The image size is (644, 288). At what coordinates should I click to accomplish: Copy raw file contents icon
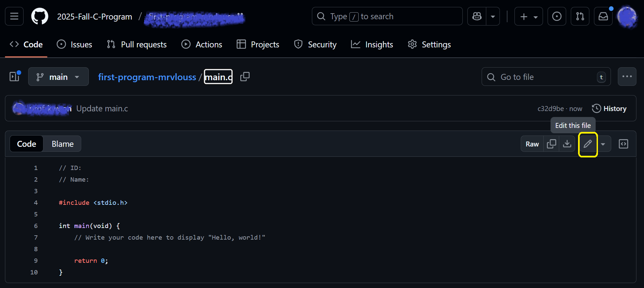click(x=551, y=144)
